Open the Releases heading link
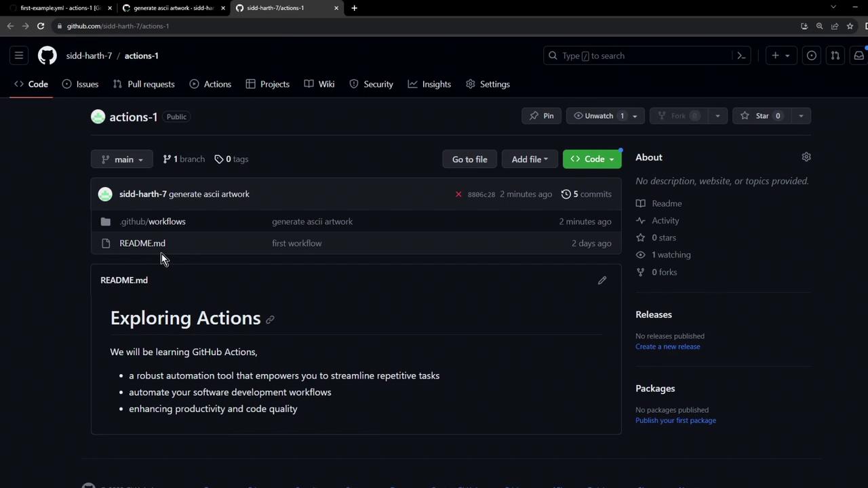 tap(654, 314)
